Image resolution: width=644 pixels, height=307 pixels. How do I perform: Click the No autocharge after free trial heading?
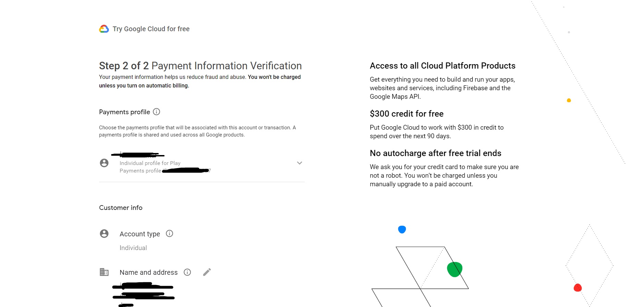click(435, 153)
